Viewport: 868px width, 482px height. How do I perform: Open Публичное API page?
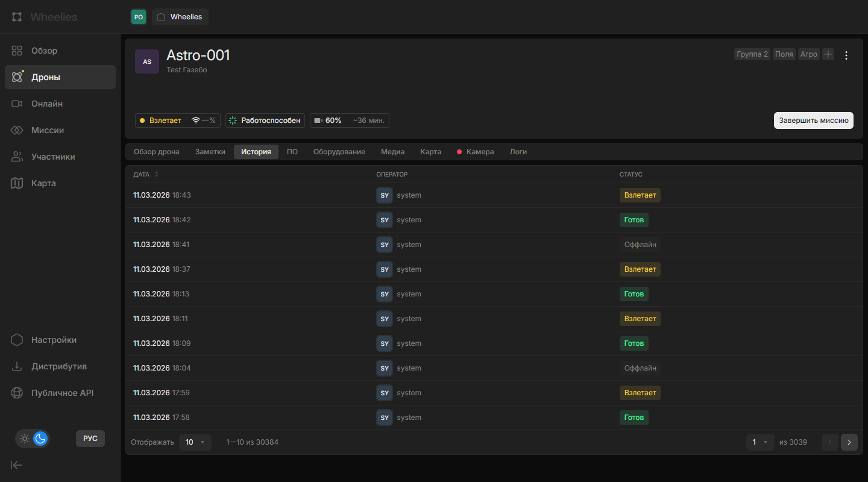(59, 393)
